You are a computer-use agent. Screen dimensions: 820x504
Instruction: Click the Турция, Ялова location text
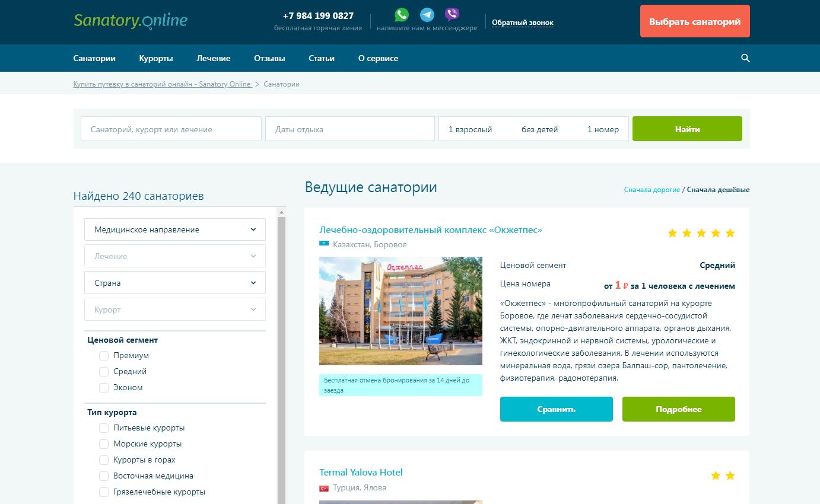tap(360, 488)
